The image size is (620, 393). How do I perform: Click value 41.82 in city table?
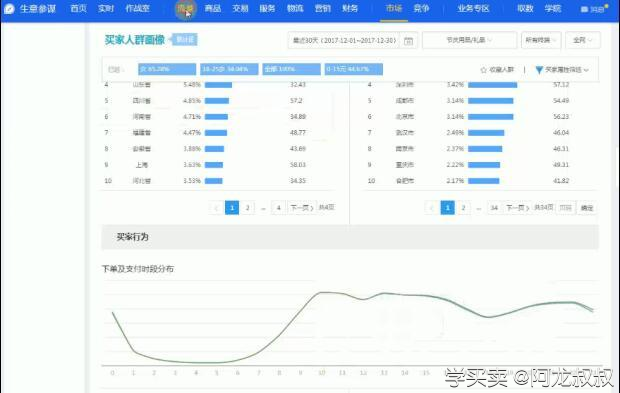click(561, 181)
